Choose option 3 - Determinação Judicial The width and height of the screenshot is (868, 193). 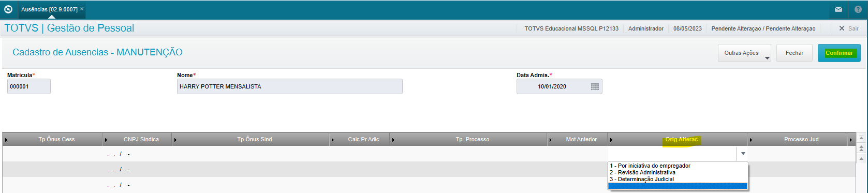[678, 179]
